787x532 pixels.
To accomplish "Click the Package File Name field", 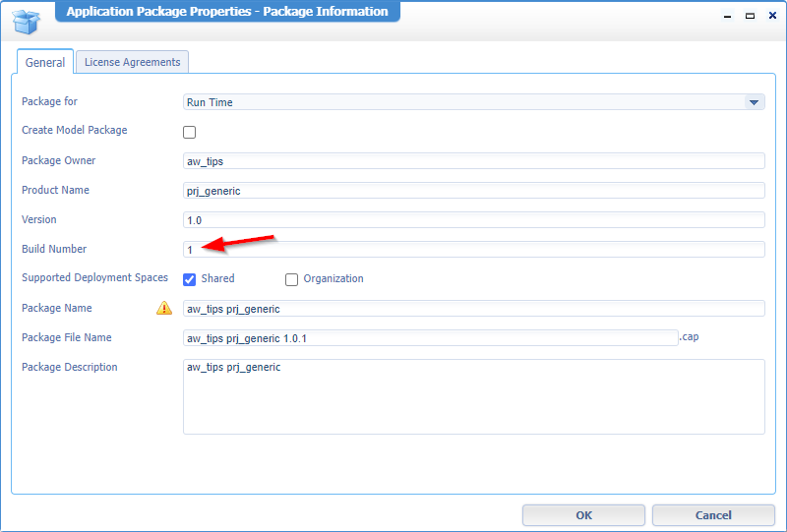I will click(x=430, y=338).
